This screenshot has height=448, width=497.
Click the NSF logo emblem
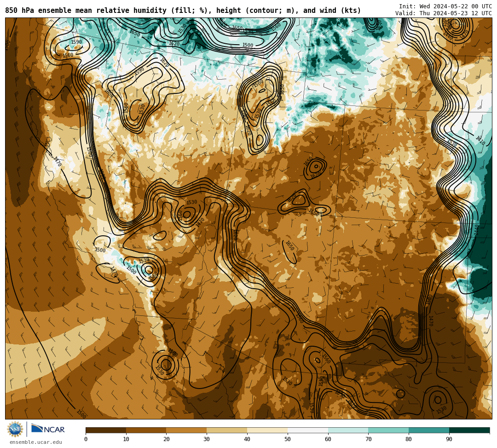(x=15, y=429)
